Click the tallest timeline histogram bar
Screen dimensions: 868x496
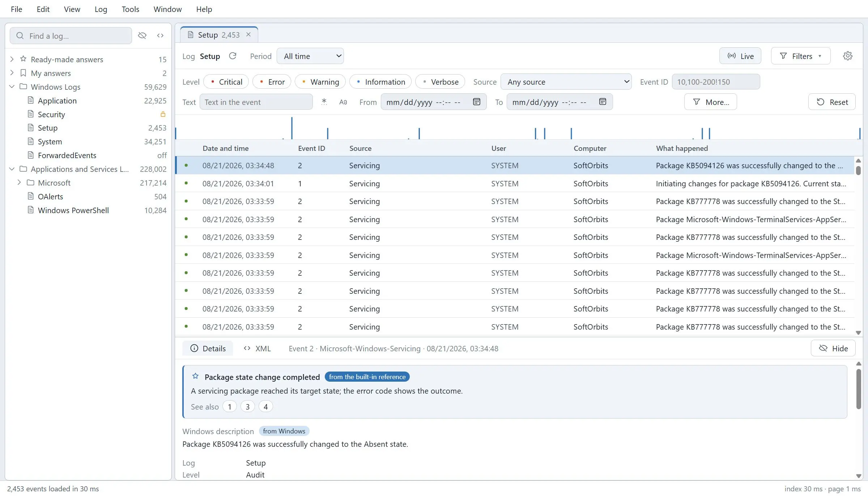(292, 128)
